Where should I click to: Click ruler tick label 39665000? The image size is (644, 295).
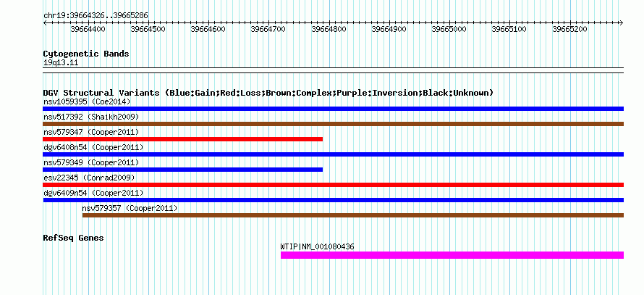click(449, 29)
